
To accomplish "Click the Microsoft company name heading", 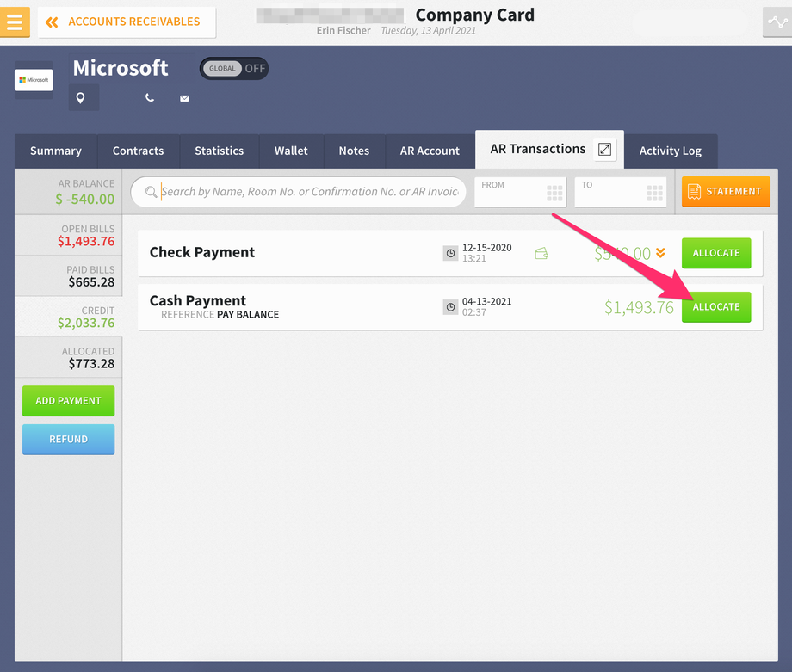I will 121,68.
